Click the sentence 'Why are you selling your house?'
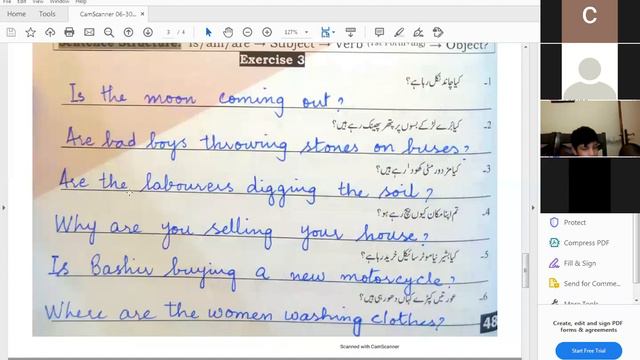 242,233
